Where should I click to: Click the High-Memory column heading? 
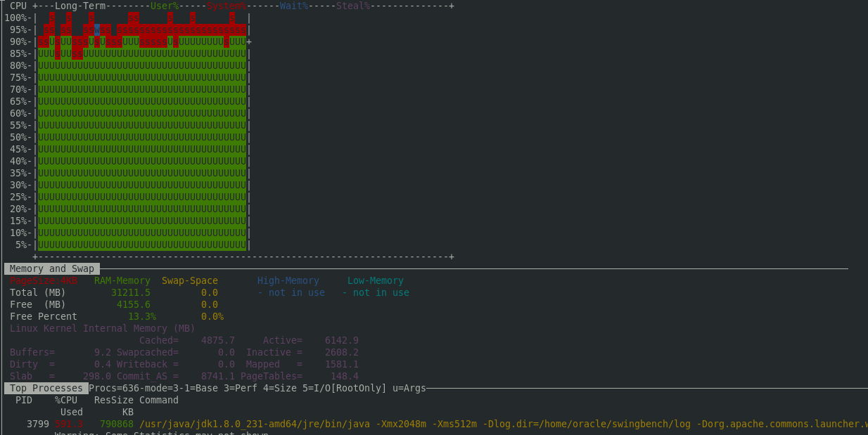(288, 280)
